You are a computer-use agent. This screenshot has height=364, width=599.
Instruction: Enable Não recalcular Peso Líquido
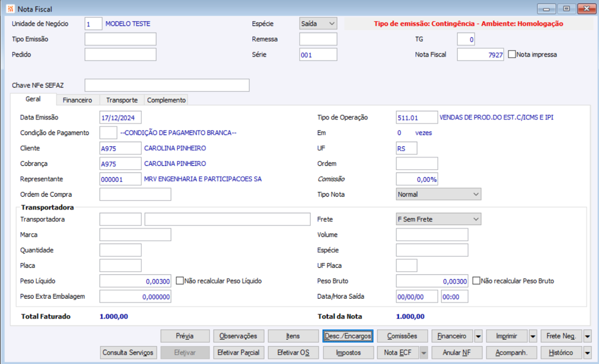pos(179,281)
